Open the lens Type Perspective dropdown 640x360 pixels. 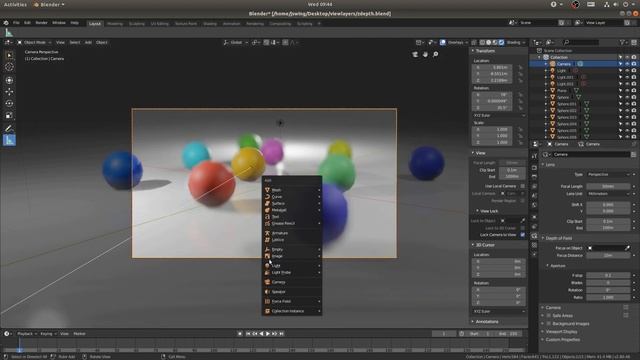pyautogui.click(x=609, y=174)
